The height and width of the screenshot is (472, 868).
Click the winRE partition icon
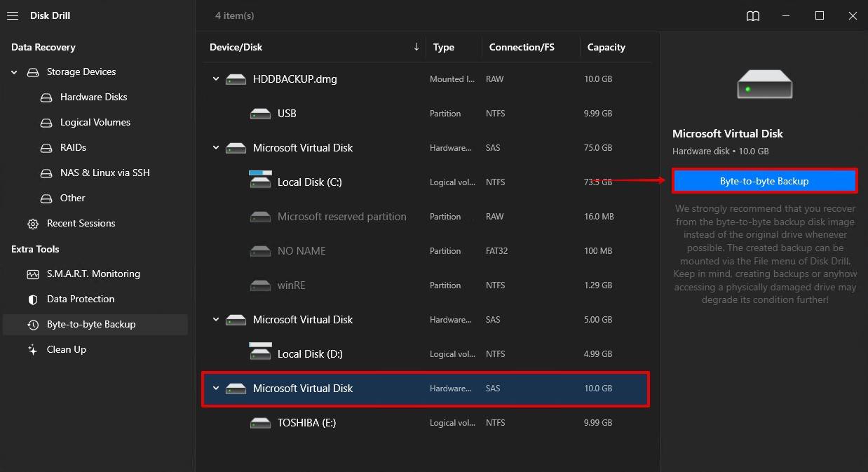pos(261,285)
